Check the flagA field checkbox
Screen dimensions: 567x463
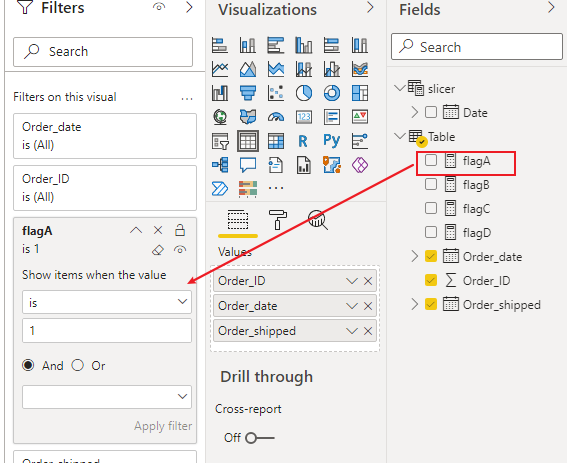click(x=431, y=160)
